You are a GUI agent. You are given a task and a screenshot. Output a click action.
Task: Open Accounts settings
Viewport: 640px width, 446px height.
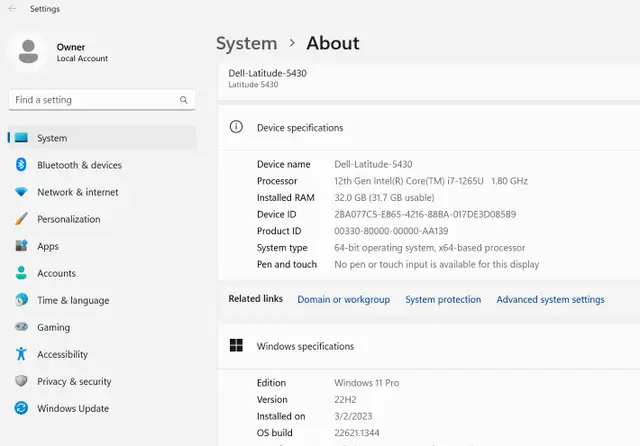(x=102, y=273)
